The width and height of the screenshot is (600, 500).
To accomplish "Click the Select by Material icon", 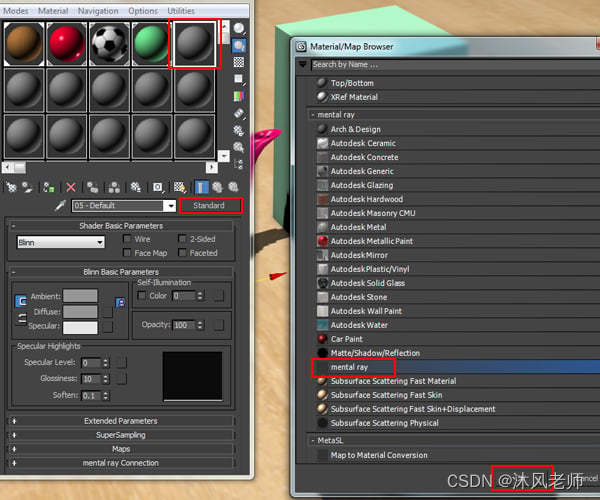I will pyautogui.click(x=239, y=147).
